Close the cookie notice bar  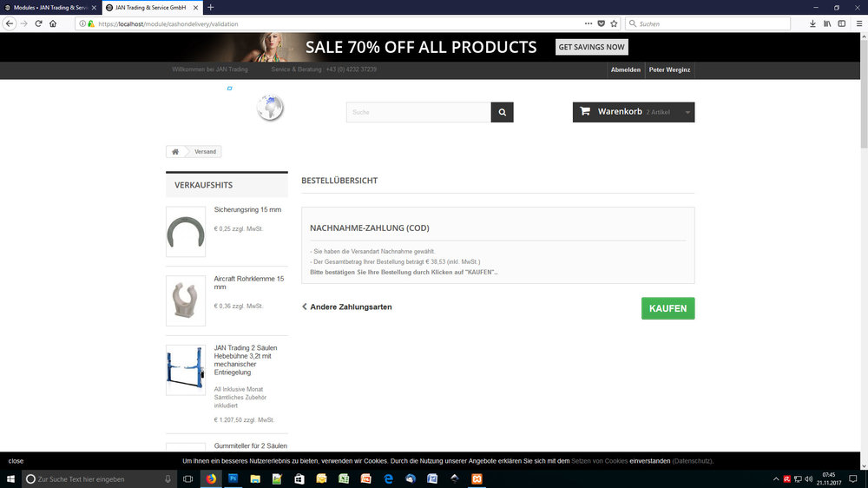click(x=16, y=461)
